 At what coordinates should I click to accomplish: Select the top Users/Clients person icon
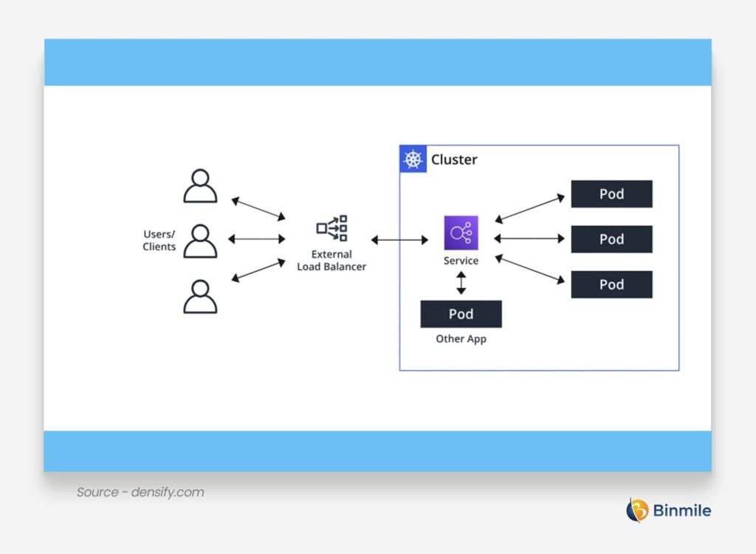200,187
